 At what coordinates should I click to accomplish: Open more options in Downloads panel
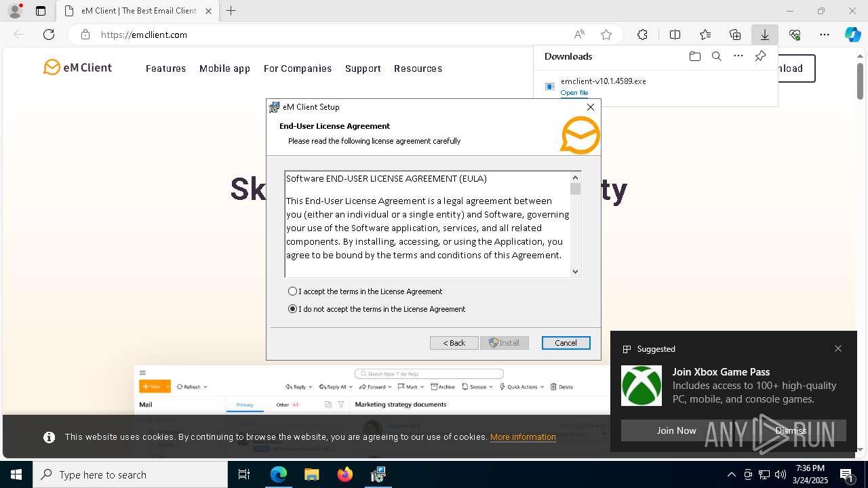(738, 56)
